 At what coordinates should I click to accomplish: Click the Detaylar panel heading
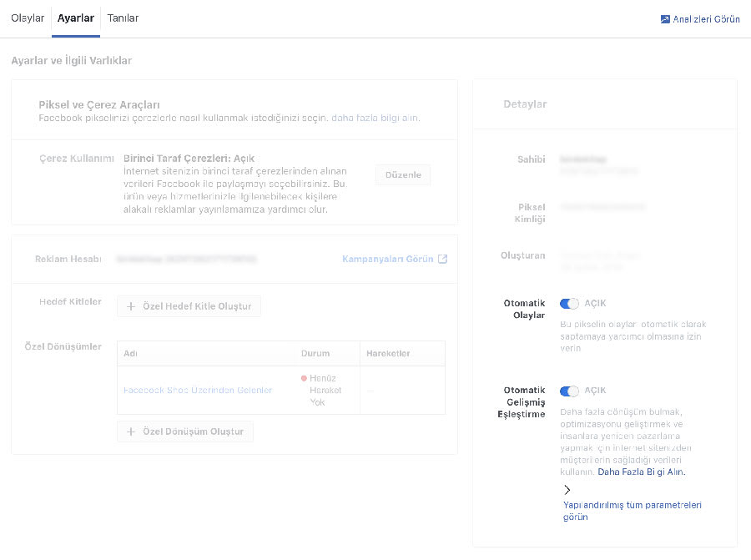(525, 104)
